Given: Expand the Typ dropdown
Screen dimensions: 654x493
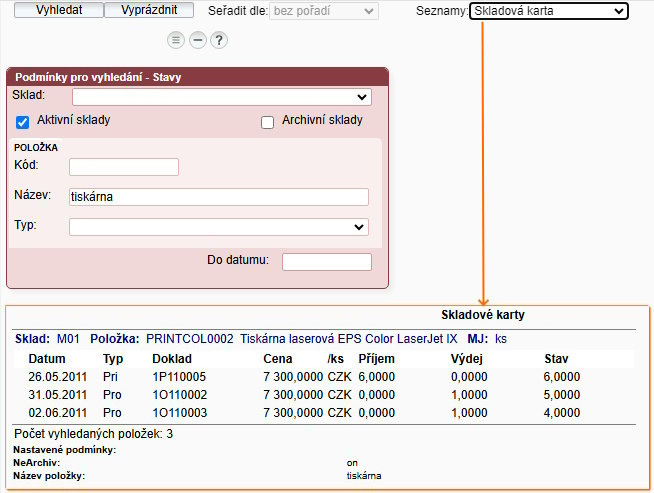Looking at the screenshot, I should [x=218, y=227].
